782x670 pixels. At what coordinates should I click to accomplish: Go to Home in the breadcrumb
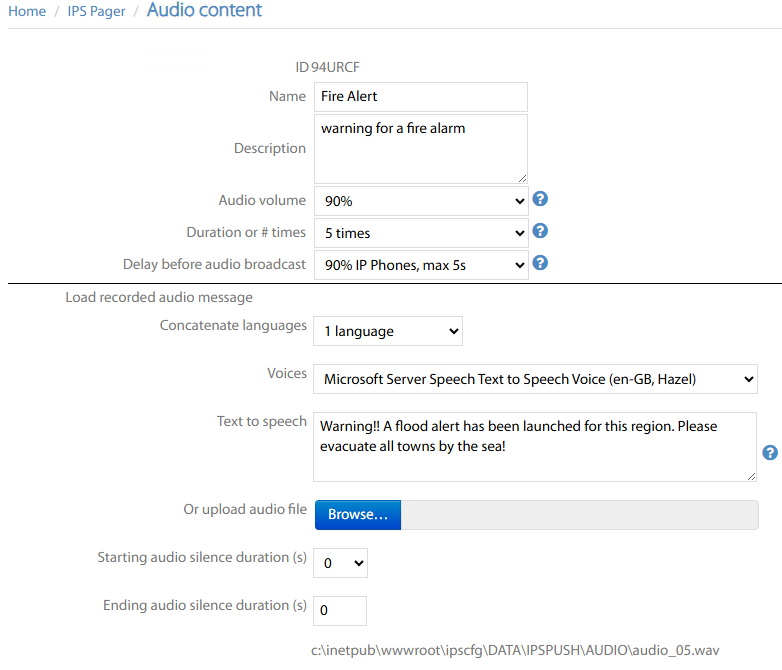tap(27, 12)
